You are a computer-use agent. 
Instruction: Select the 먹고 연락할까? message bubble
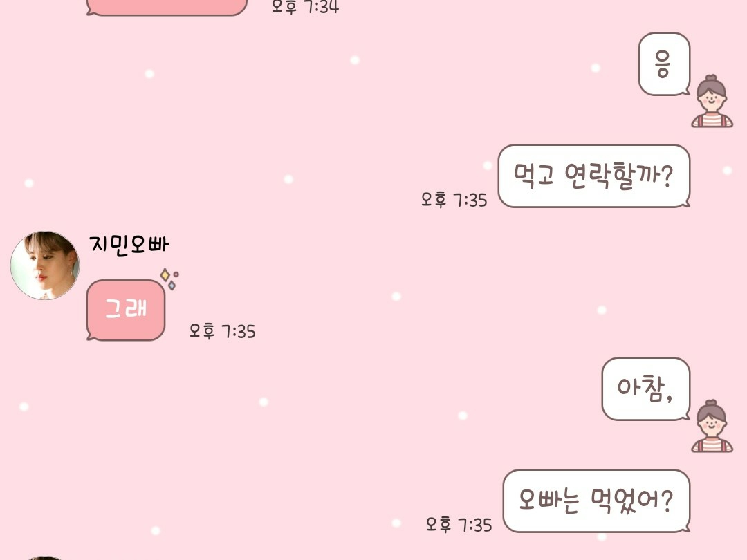pyautogui.click(x=594, y=176)
